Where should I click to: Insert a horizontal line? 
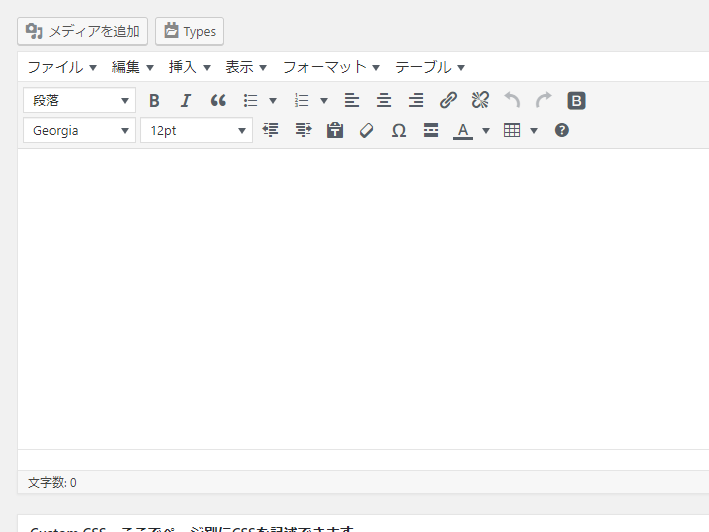coord(431,130)
